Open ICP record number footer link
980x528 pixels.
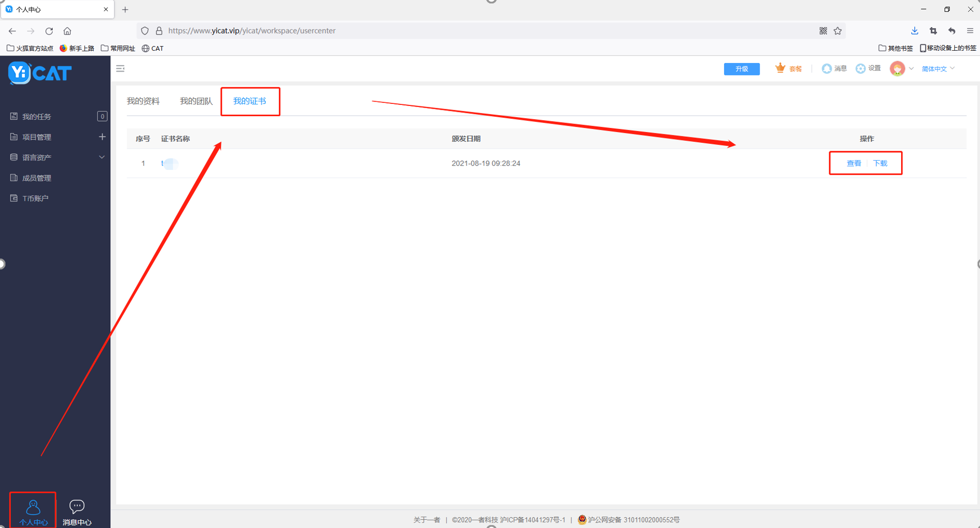click(532, 520)
